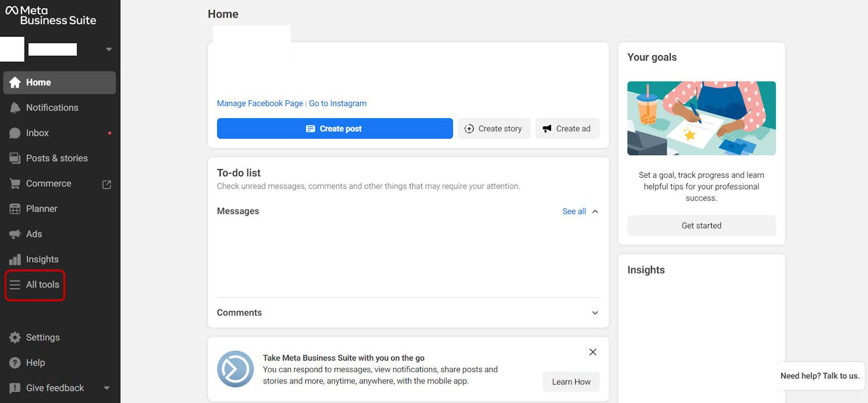Image resolution: width=868 pixels, height=403 pixels.
Task: Click the Posts & stories icon
Action: coord(15,158)
